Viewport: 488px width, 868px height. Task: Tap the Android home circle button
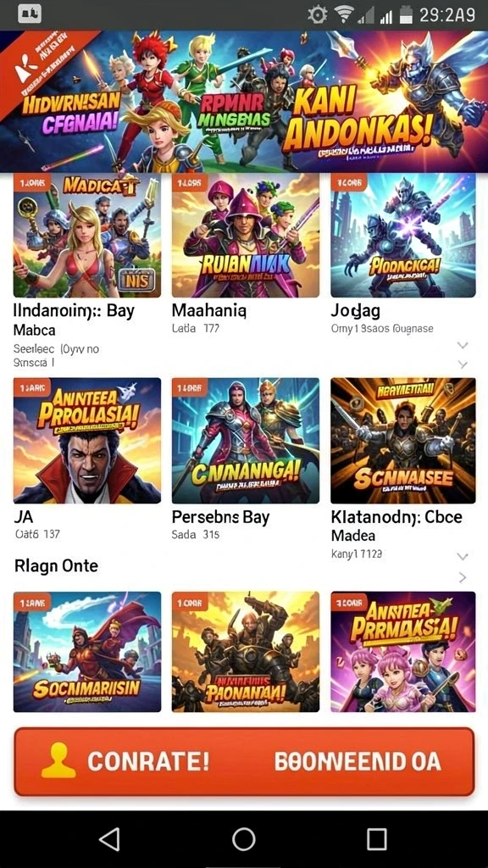point(243,839)
